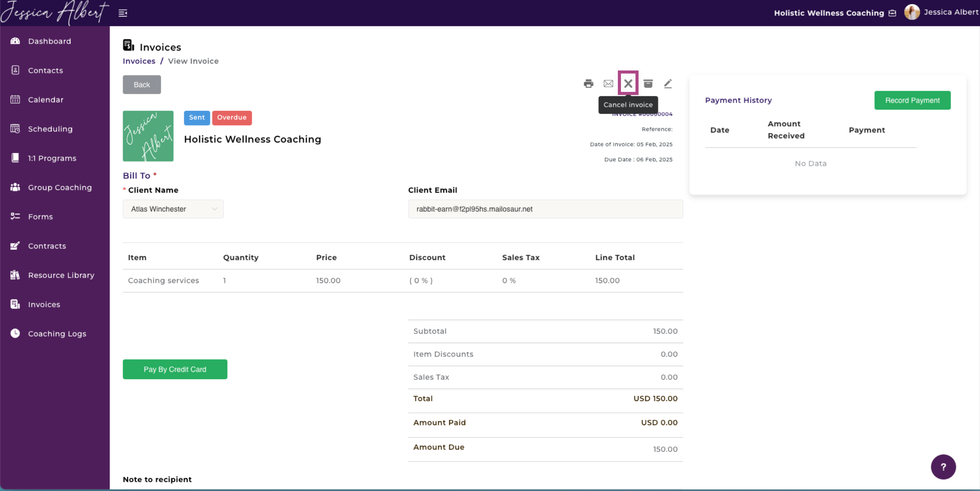Click the Date of Invoice 05 Feb, 2025 text

[x=631, y=144]
